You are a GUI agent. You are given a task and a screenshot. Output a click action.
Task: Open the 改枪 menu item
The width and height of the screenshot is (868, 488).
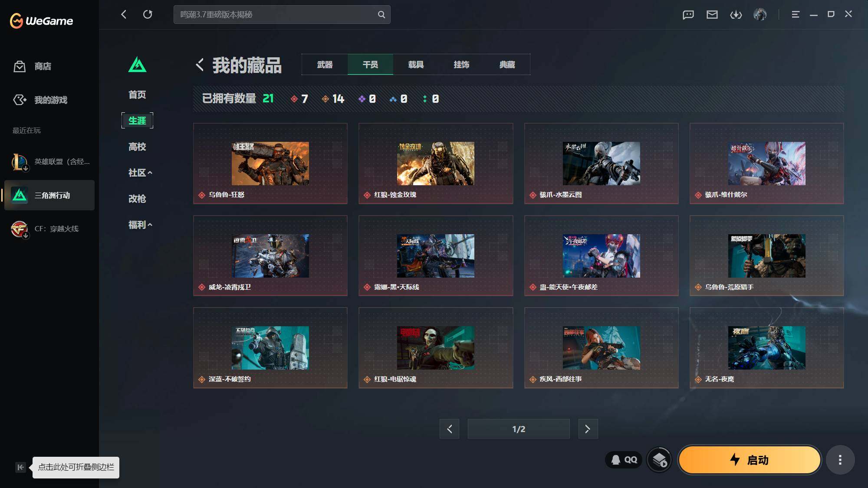(137, 199)
